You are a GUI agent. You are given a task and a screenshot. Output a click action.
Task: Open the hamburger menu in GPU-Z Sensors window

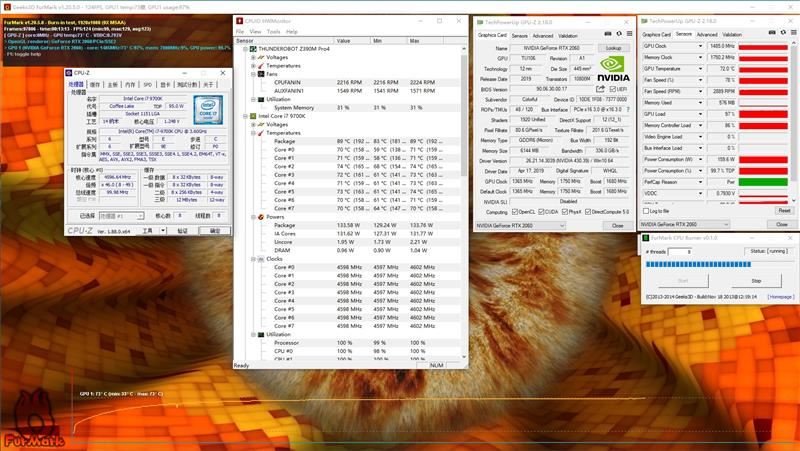(x=794, y=33)
